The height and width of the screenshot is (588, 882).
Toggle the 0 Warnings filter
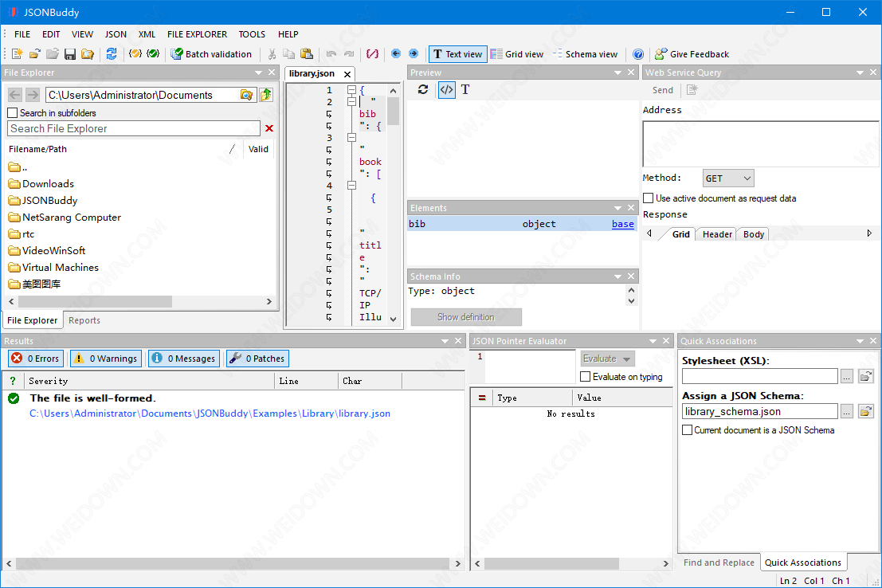106,359
